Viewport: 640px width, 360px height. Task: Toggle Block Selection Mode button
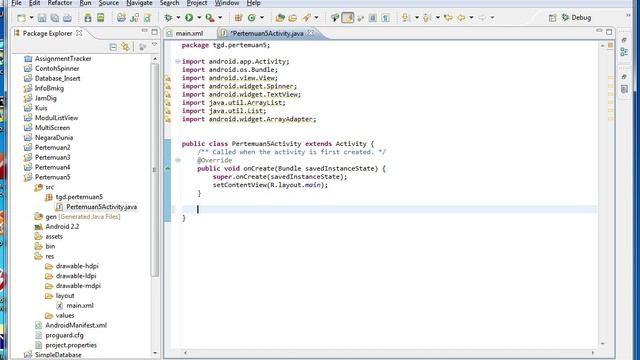373,18
